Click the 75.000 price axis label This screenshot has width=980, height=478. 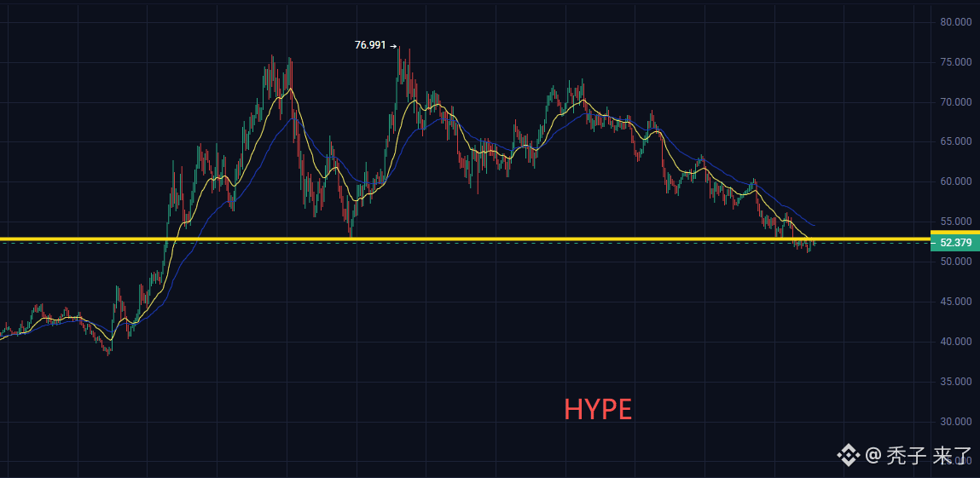[x=955, y=62]
